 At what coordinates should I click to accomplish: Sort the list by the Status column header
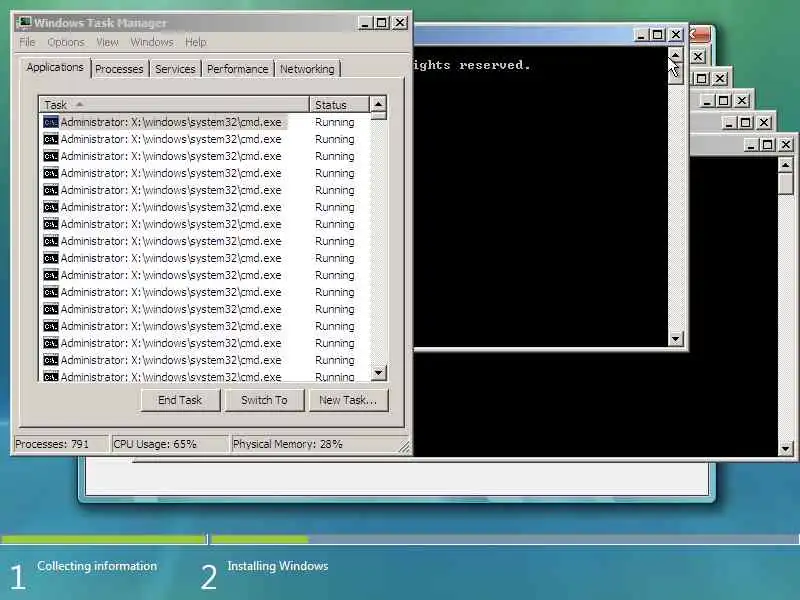(x=339, y=105)
